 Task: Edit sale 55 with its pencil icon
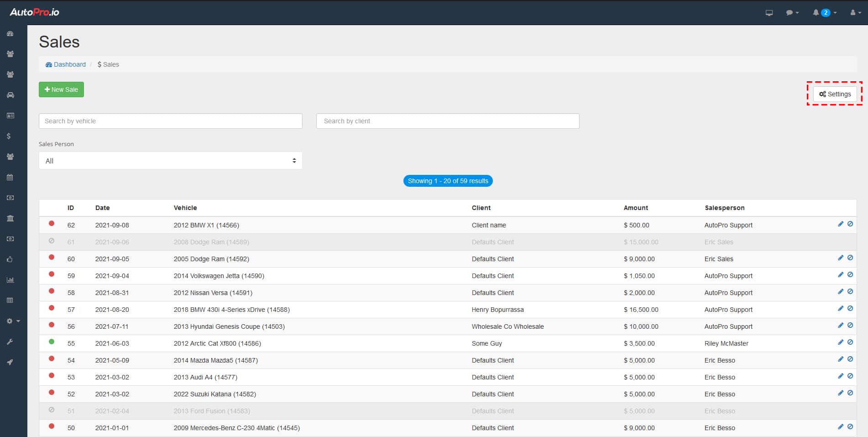pyautogui.click(x=841, y=342)
